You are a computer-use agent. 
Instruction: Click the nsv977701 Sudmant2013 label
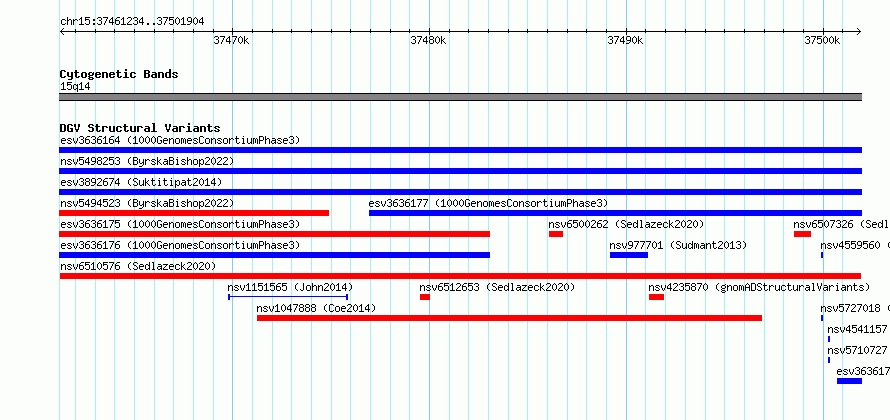point(678,245)
